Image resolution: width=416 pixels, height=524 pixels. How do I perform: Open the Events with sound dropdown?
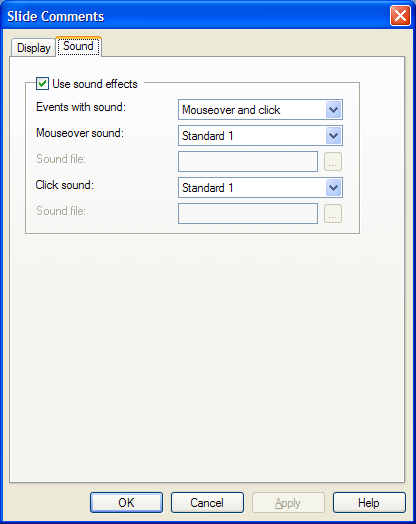point(260,110)
